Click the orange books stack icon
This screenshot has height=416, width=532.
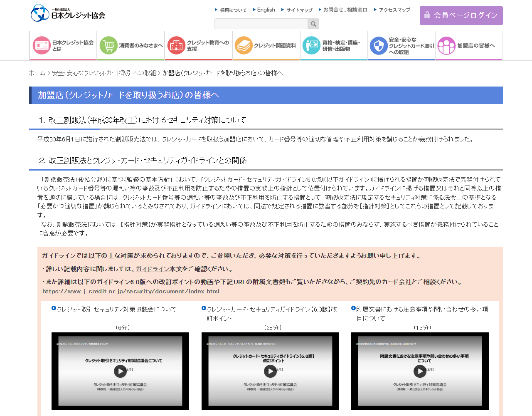[244, 45]
